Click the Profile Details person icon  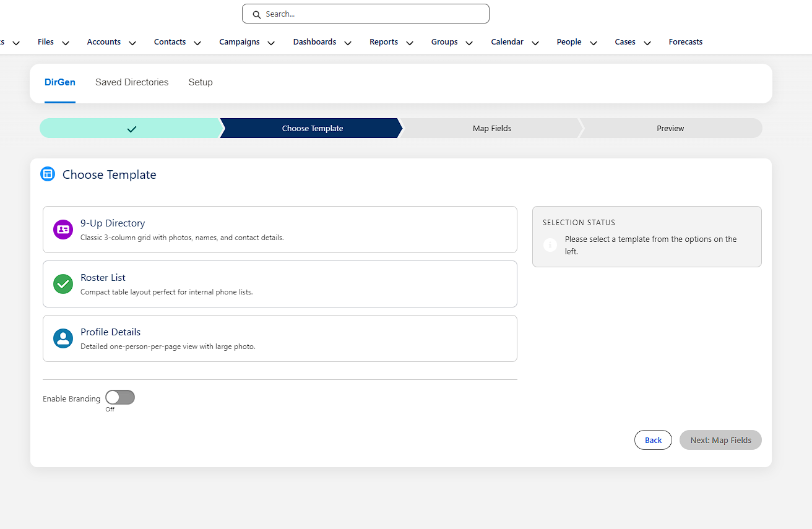click(63, 338)
